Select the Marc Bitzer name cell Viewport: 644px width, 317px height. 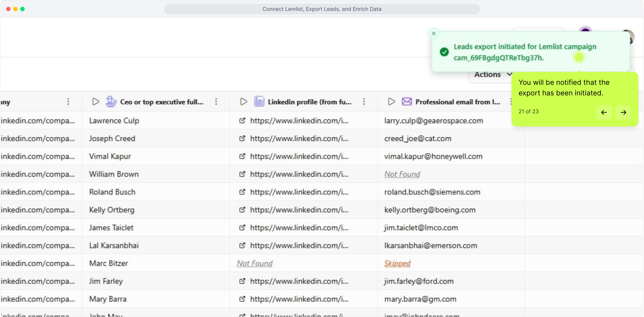[156, 263]
